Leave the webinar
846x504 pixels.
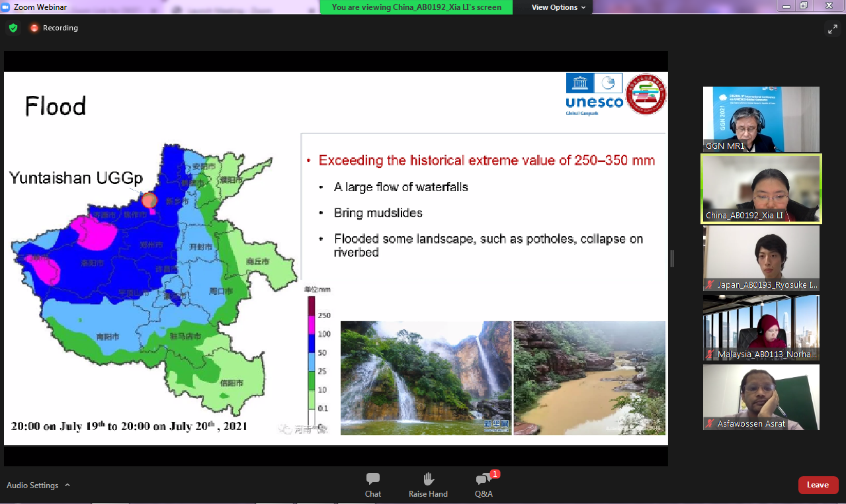click(x=818, y=485)
